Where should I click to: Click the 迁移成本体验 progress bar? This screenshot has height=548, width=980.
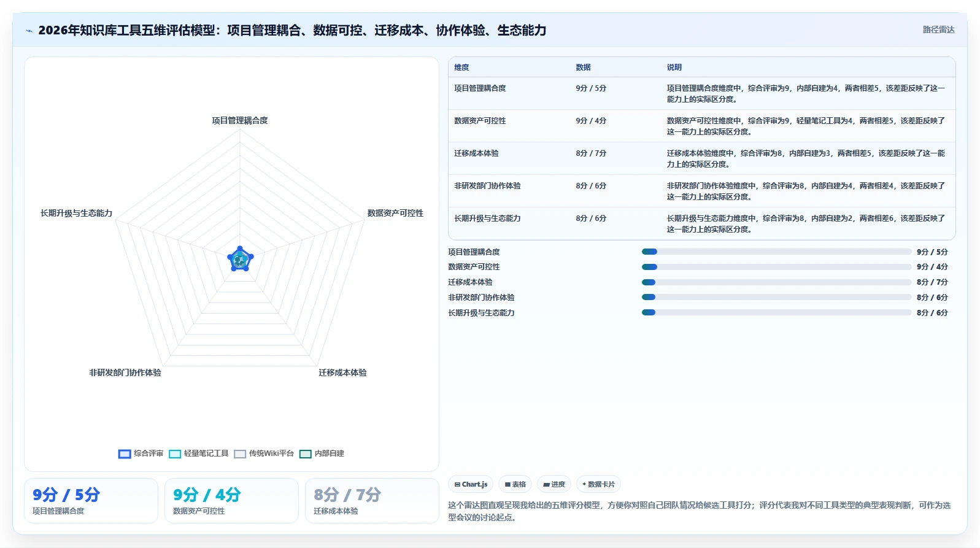(x=776, y=282)
